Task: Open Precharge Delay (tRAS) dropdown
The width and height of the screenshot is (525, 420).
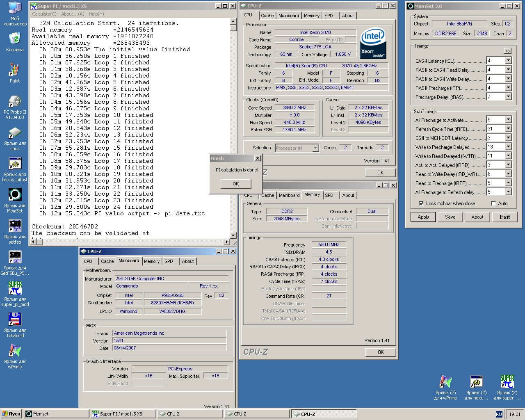Action: 509,97
